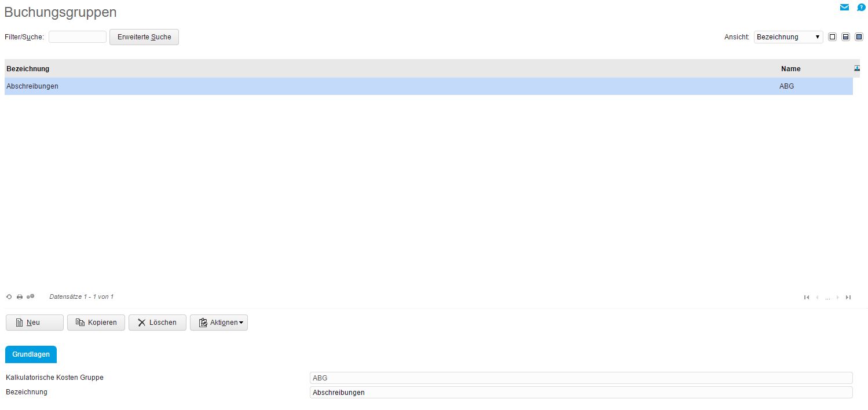Jump to the last page of records
The width and height of the screenshot is (868, 410).
click(x=848, y=297)
